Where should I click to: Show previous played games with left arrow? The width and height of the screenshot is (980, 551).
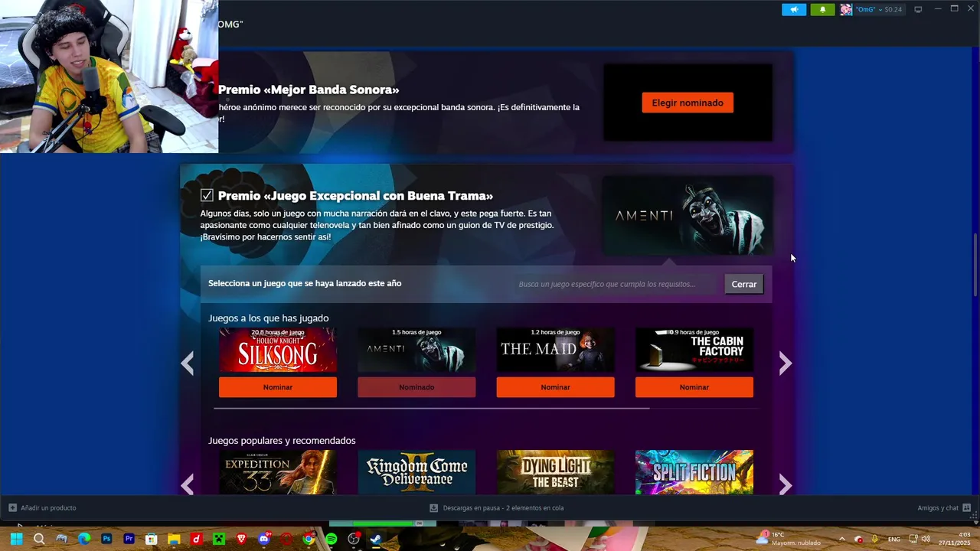(188, 364)
